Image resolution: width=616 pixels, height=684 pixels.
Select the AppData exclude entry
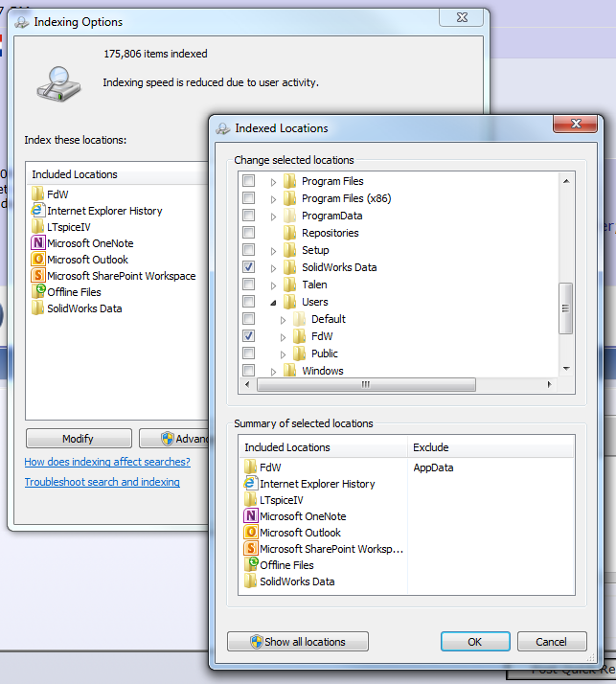click(433, 467)
